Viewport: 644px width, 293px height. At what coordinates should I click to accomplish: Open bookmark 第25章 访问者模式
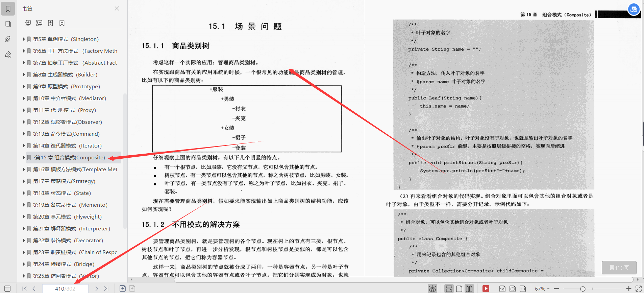tap(66, 276)
